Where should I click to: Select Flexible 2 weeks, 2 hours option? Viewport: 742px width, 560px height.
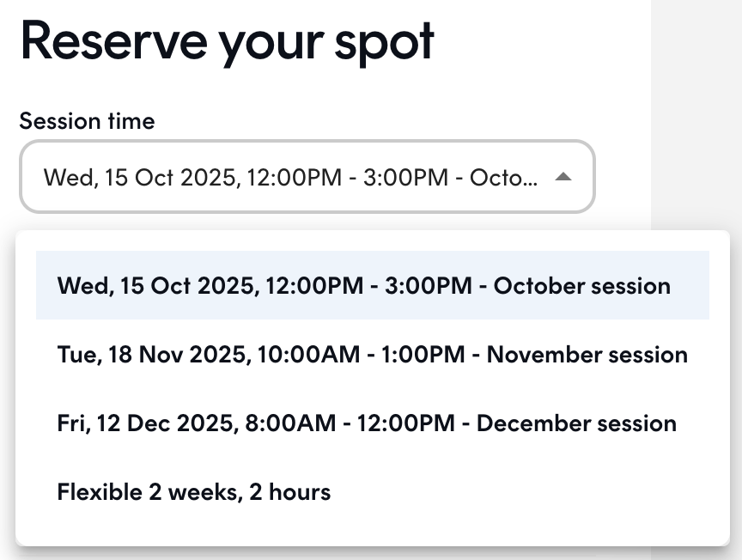point(373,491)
